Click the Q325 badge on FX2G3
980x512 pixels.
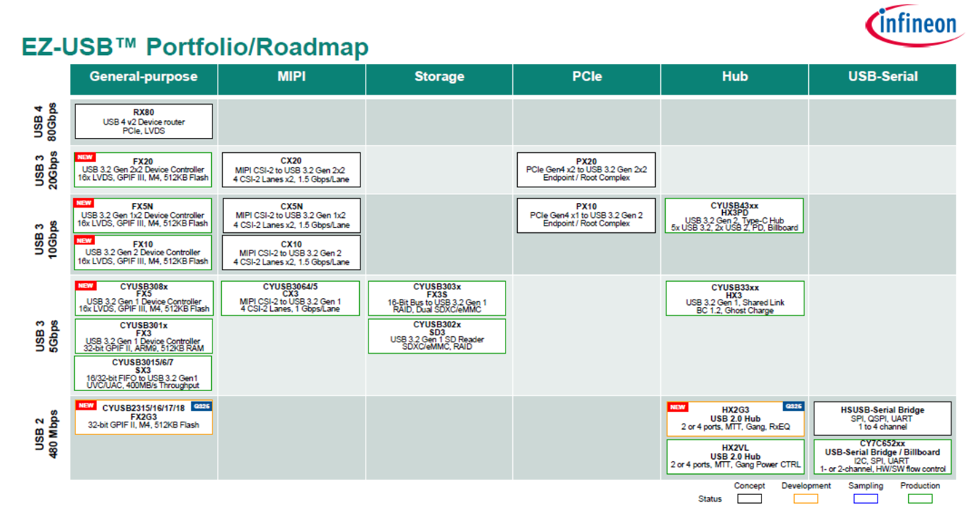click(202, 406)
